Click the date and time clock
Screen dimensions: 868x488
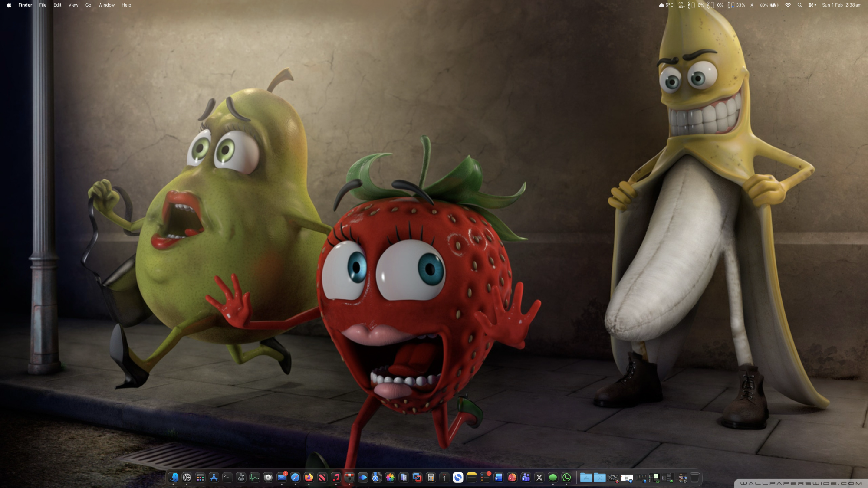pos(842,5)
